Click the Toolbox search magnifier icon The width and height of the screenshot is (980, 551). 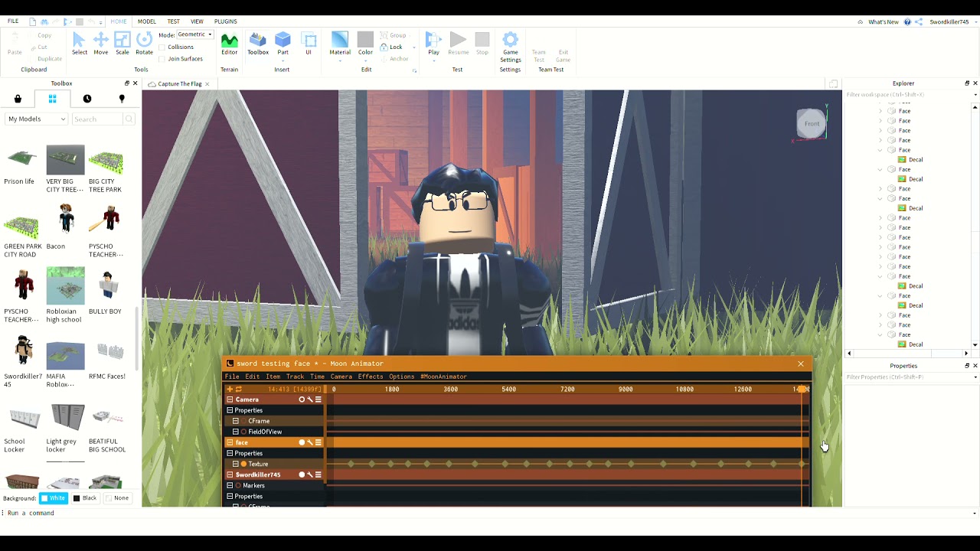click(x=129, y=119)
